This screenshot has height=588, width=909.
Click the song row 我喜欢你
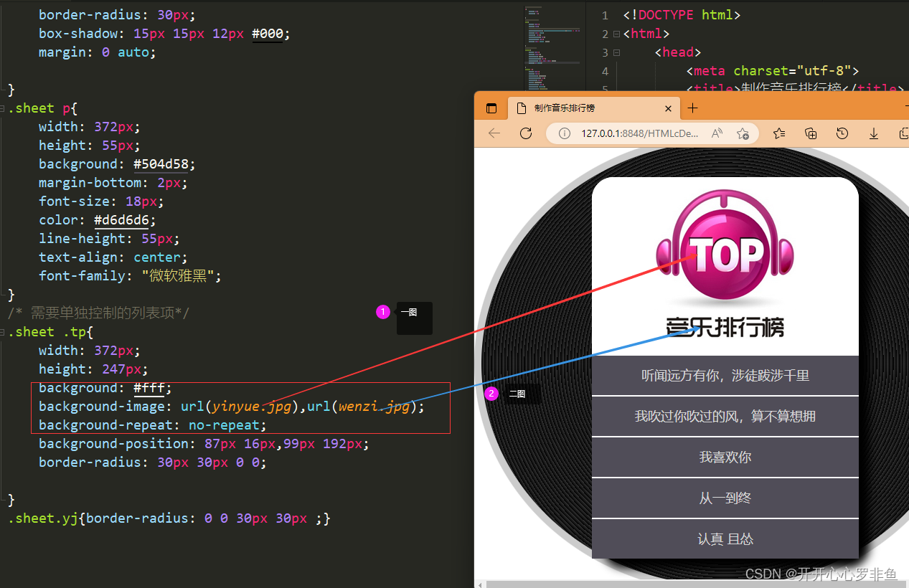click(x=725, y=457)
